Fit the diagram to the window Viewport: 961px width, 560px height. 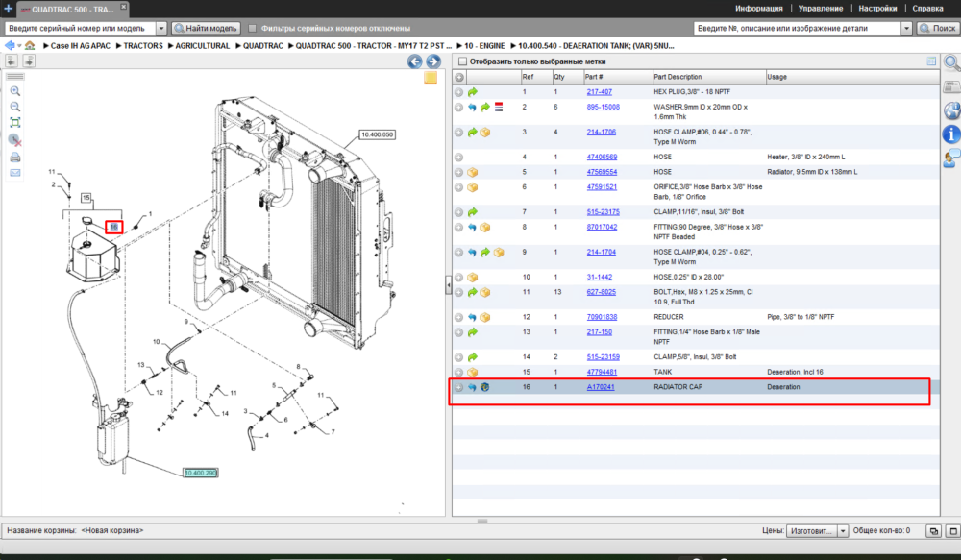[x=15, y=123]
